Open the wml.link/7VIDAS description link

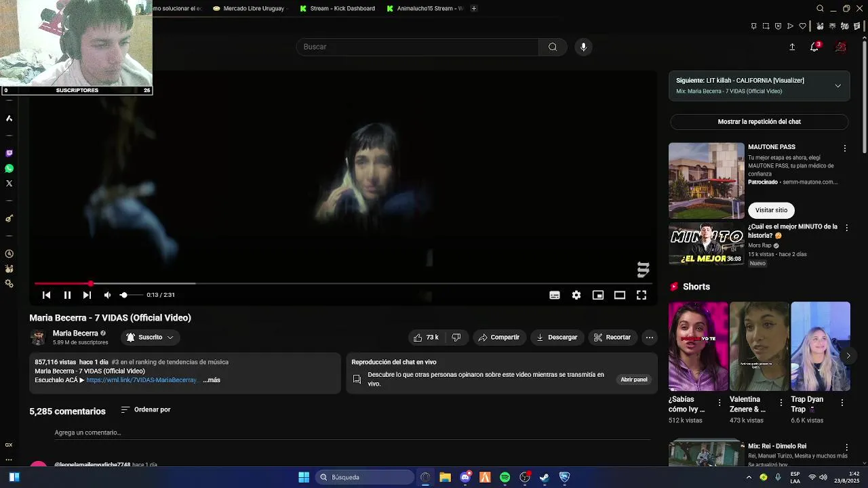[142, 380]
